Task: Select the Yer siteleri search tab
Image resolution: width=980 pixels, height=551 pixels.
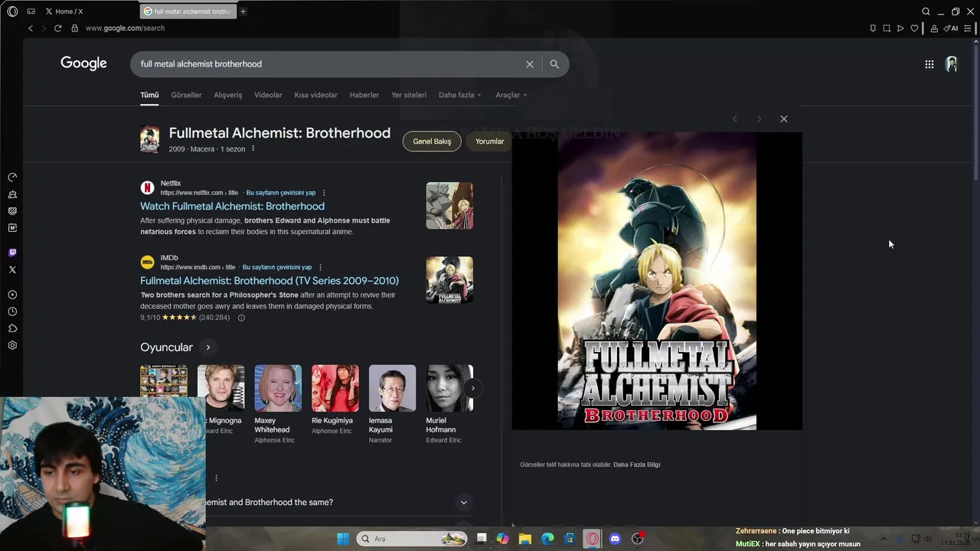Action: 409,95
